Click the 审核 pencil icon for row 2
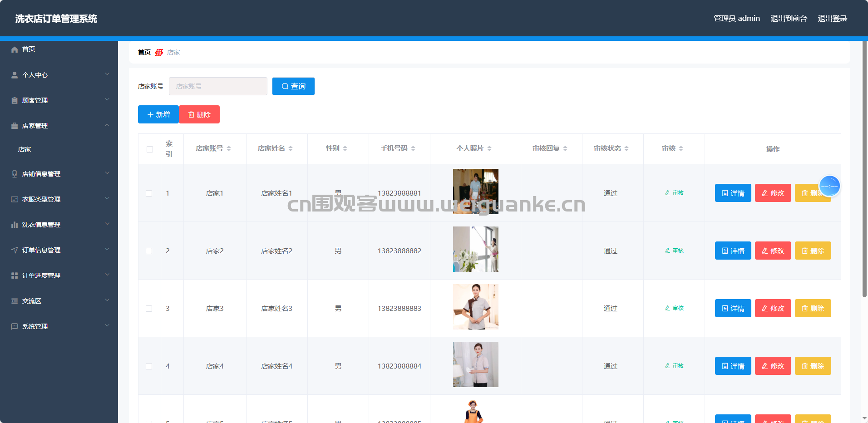The image size is (868, 423). [667, 251]
